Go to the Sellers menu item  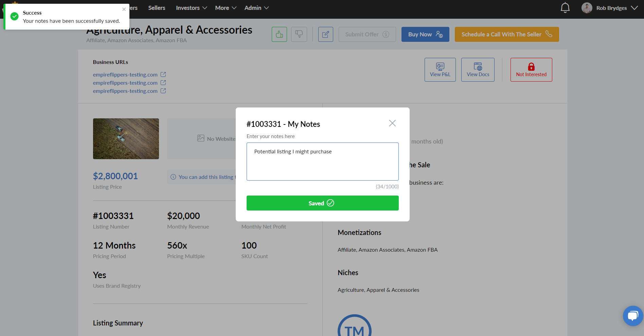[157, 8]
